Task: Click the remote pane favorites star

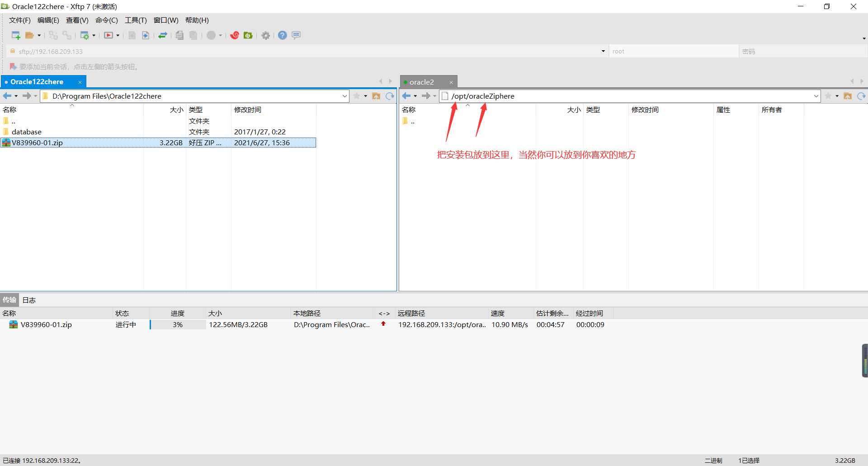Action: 828,96
